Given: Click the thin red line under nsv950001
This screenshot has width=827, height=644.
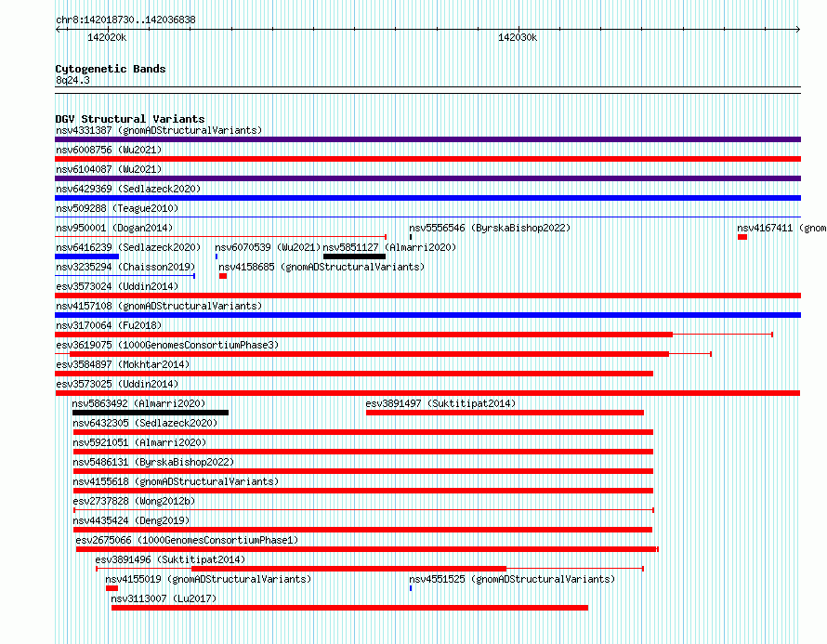Looking at the screenshot, I should [220, 237].
